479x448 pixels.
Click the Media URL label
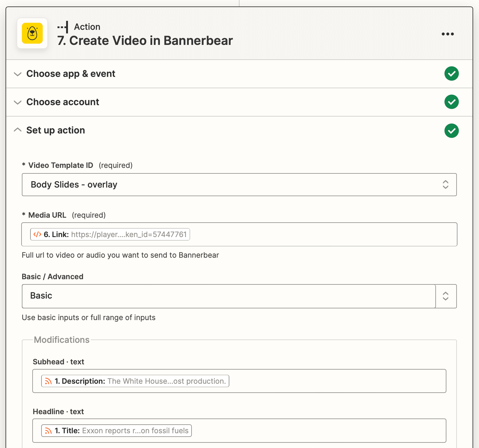coord(47,215)
